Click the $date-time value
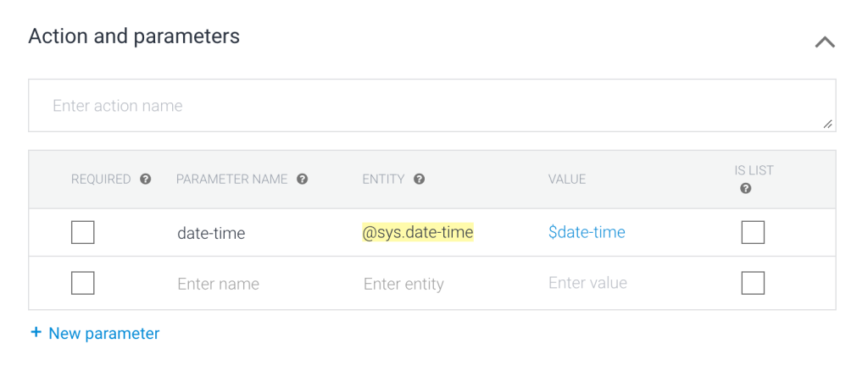Screen dimensions: 868x382 [x=587, y=232]
